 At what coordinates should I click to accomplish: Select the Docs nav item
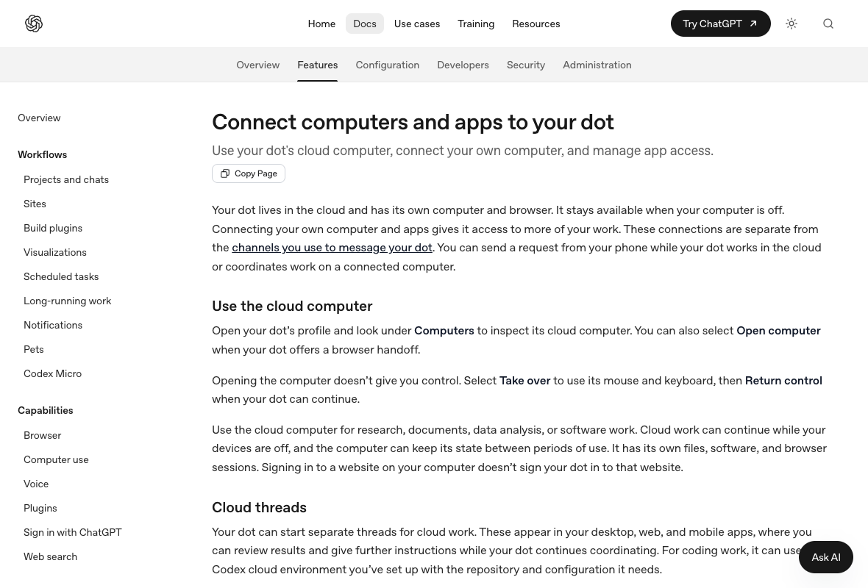[365, 24]
